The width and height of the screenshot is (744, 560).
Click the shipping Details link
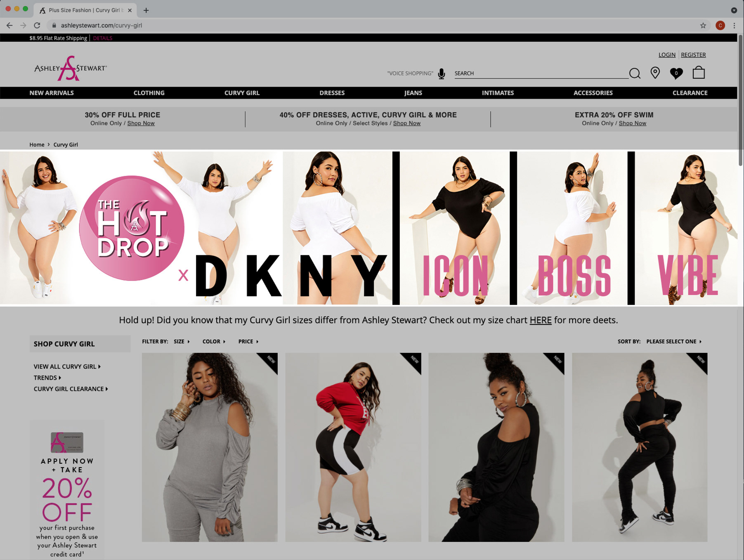pos(102,38)
